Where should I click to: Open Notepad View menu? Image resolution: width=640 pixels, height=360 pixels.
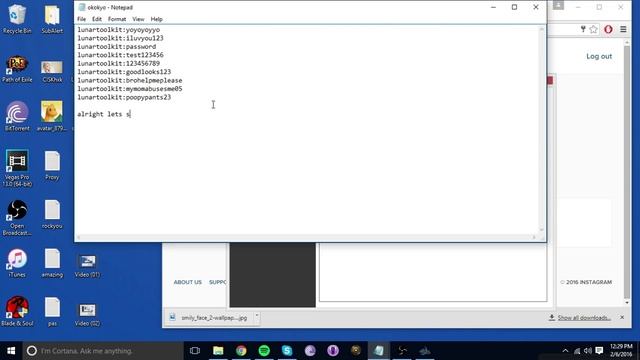(138, 19)
